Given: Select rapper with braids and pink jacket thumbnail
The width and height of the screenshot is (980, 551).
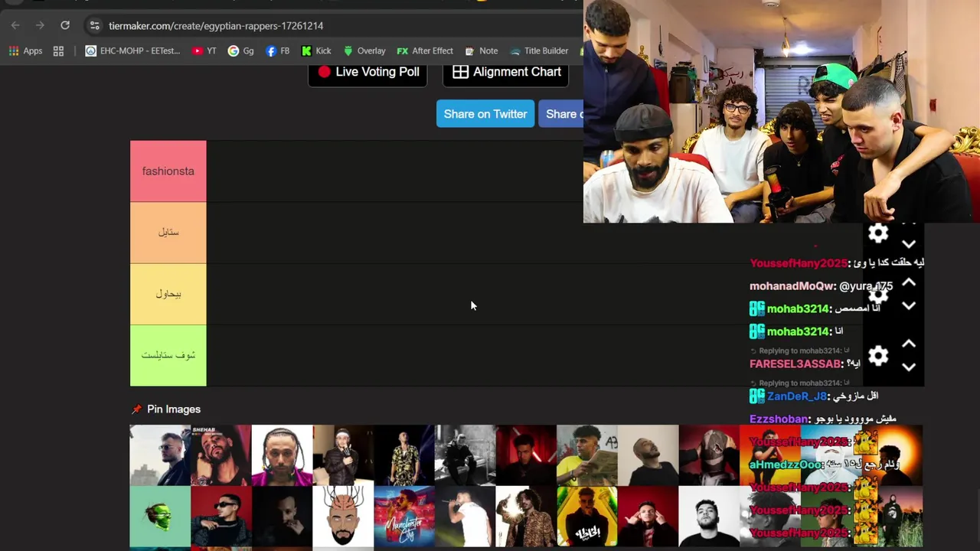Looking at the screenshot, I should coord(282,455).
